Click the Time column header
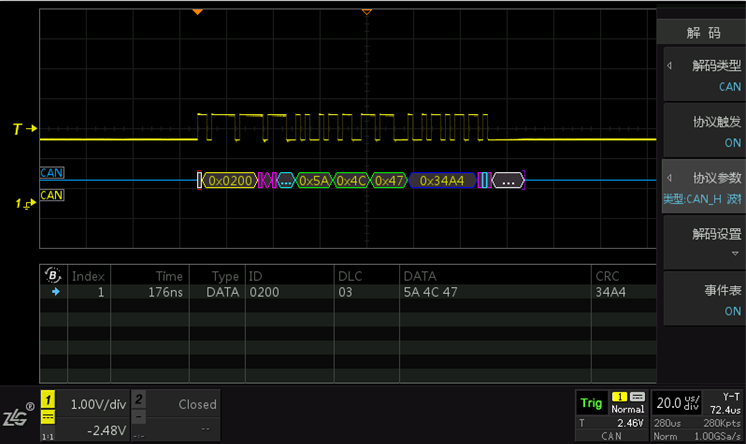This screenshot has height=444, width=746. tap(169, 276)
